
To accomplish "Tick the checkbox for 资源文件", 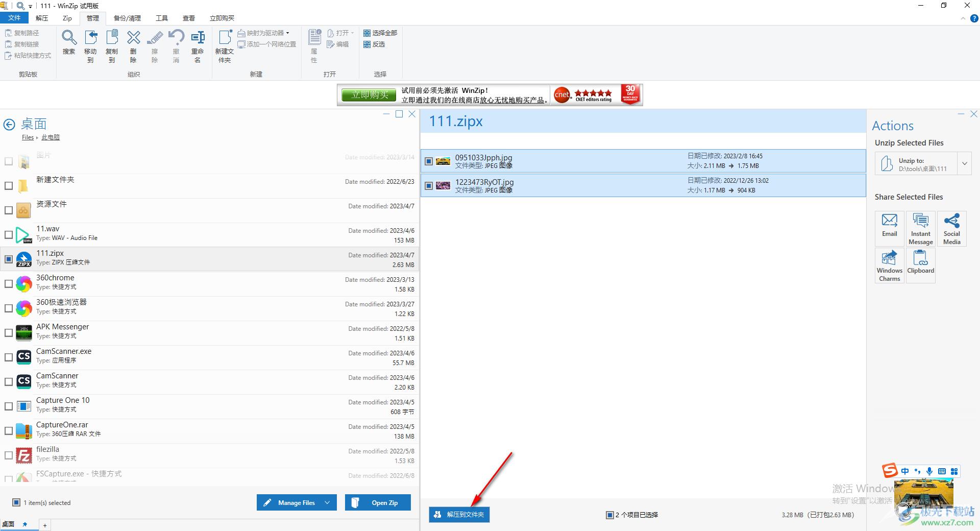I will [9, 210].
